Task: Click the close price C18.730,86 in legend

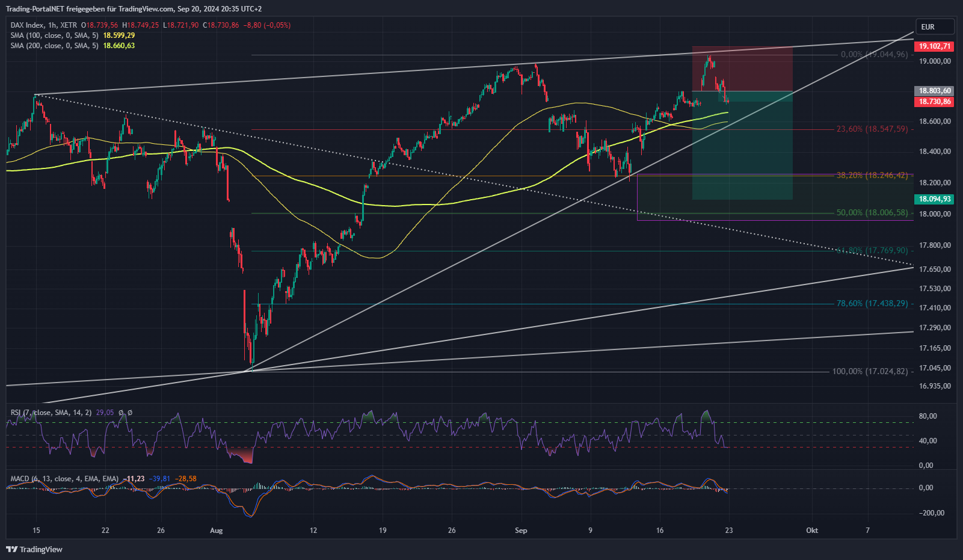Action: pos(221,25)
